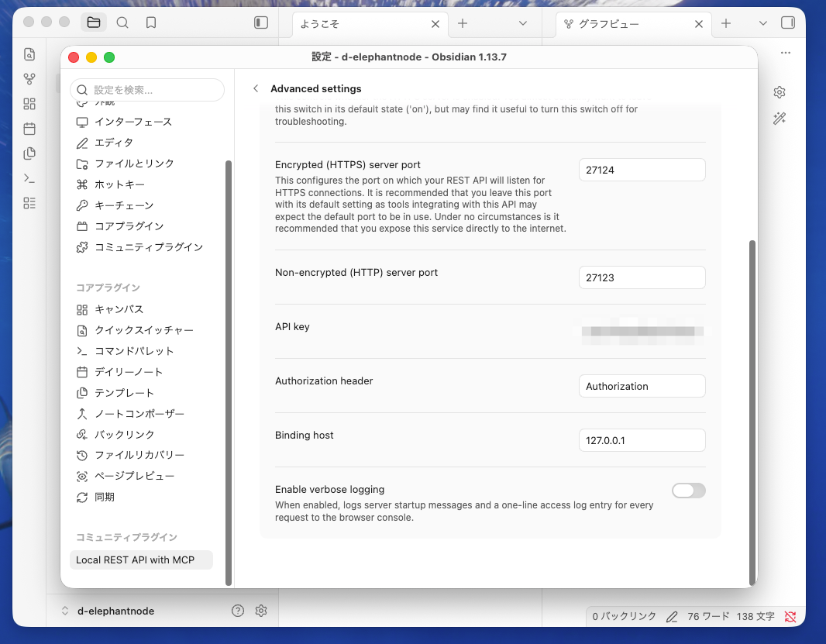Open インターフェース settings section
This screenshot has height=644, width=826.
pyautogui.click(x=141, y=122)
